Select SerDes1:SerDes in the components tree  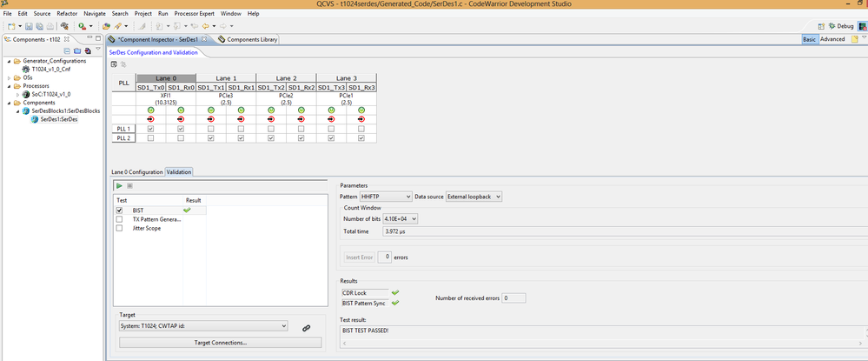pyautogui.click(x=59, y=118)
